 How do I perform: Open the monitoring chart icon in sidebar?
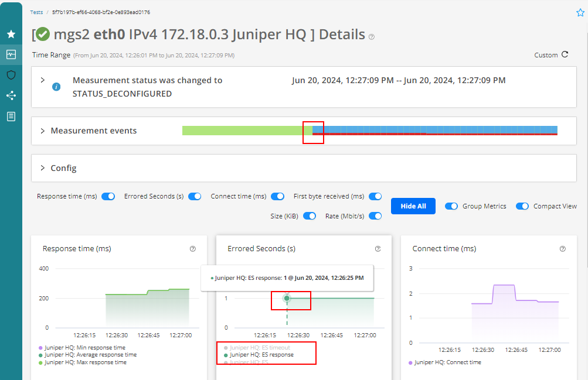(11, 54)
